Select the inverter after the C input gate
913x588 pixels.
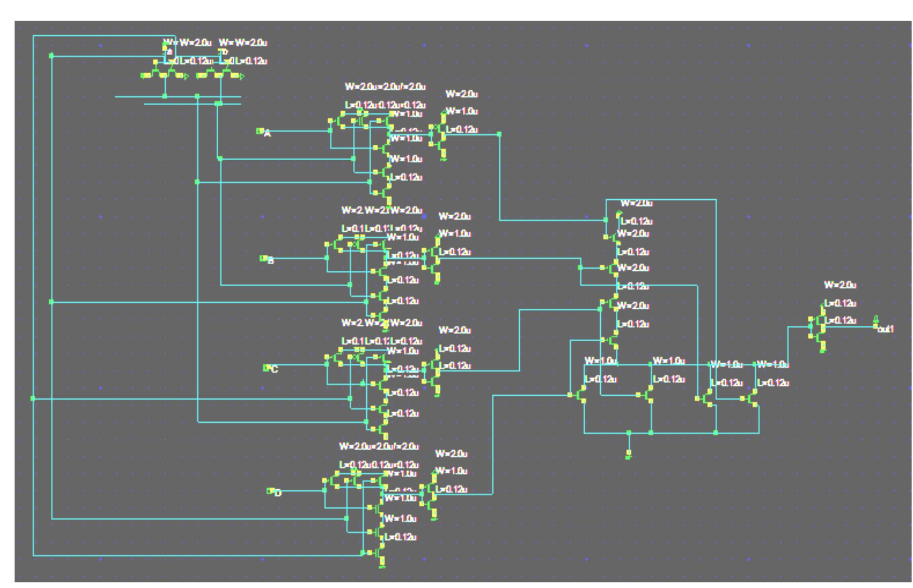[432, 373]
